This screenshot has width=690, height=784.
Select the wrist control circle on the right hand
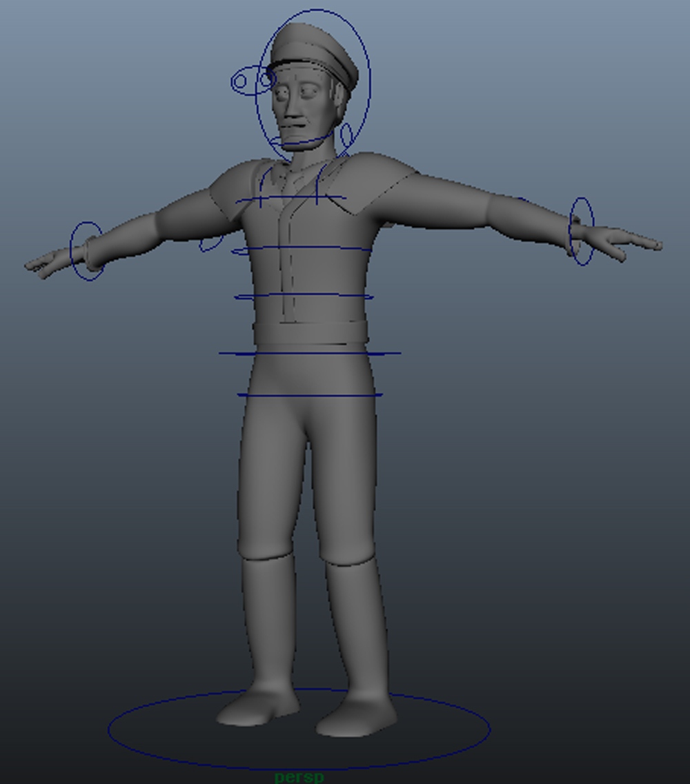click(86, 252)
